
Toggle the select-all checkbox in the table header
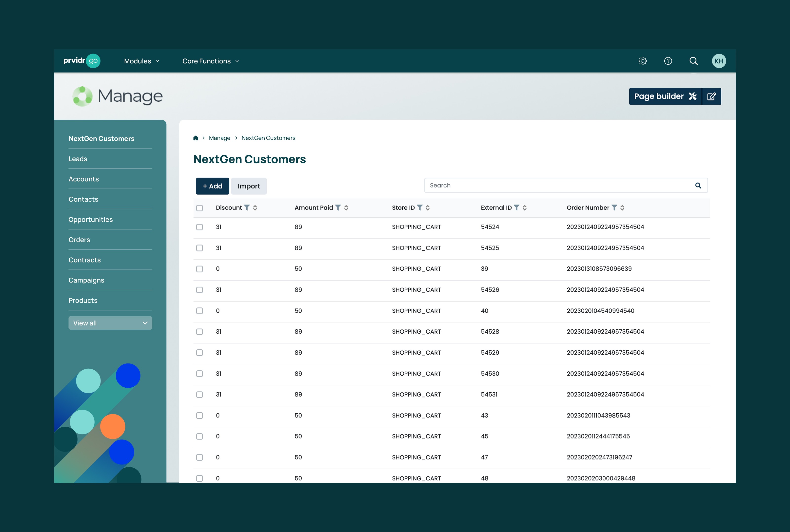coord(199,208)
